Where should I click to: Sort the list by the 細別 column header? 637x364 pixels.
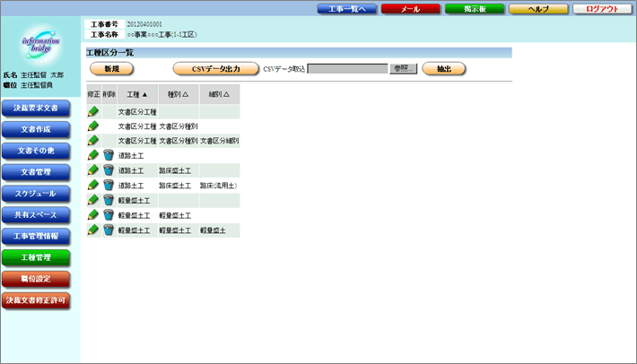tap(219, 93)
